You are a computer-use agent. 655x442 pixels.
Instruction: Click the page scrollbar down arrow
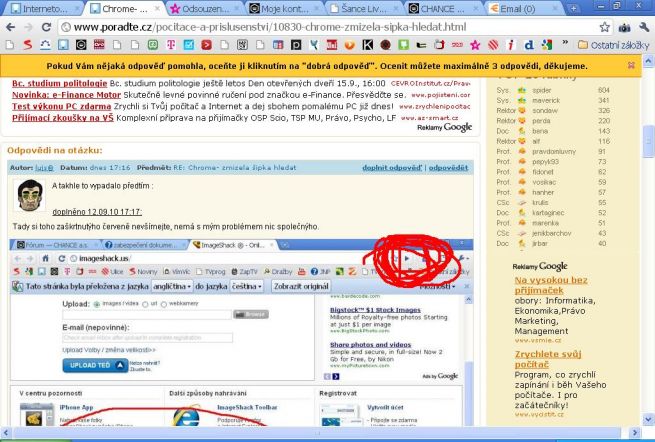(648, 419)
